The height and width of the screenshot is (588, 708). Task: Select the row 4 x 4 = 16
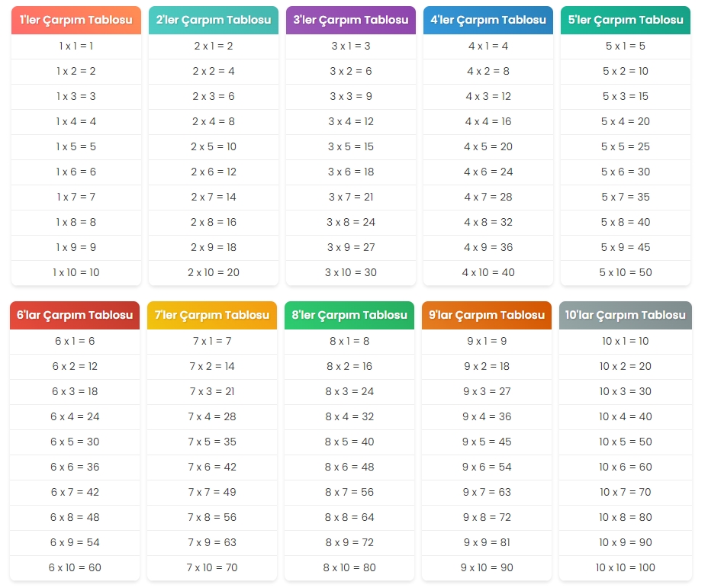tap(488, 121)
